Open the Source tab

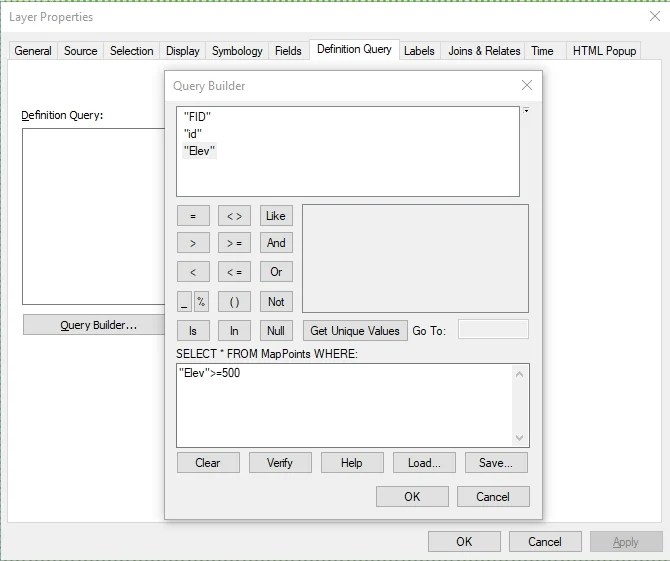(80, 51)
